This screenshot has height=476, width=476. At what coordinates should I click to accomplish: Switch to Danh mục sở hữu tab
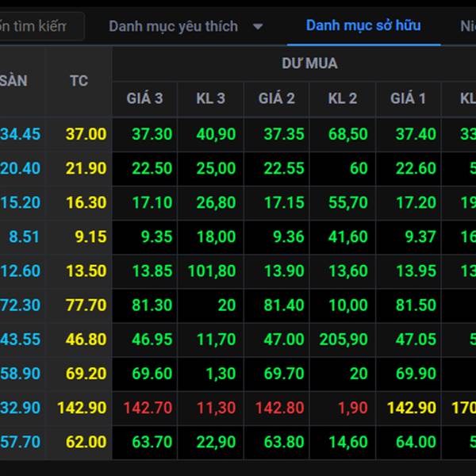coord(363,26)
